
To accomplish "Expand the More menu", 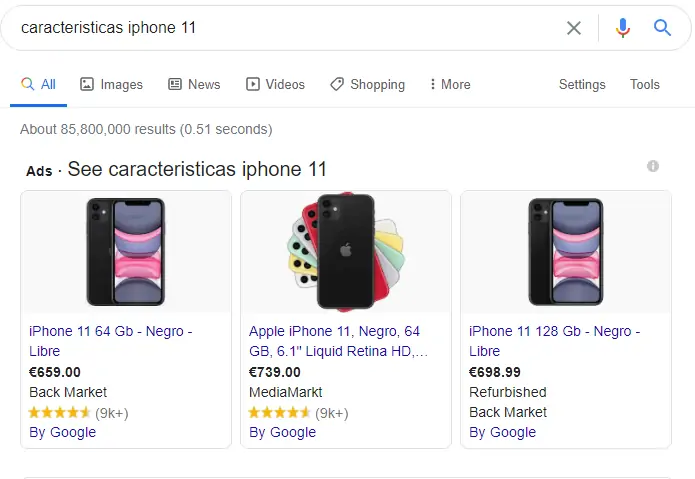I will point(449,85).
